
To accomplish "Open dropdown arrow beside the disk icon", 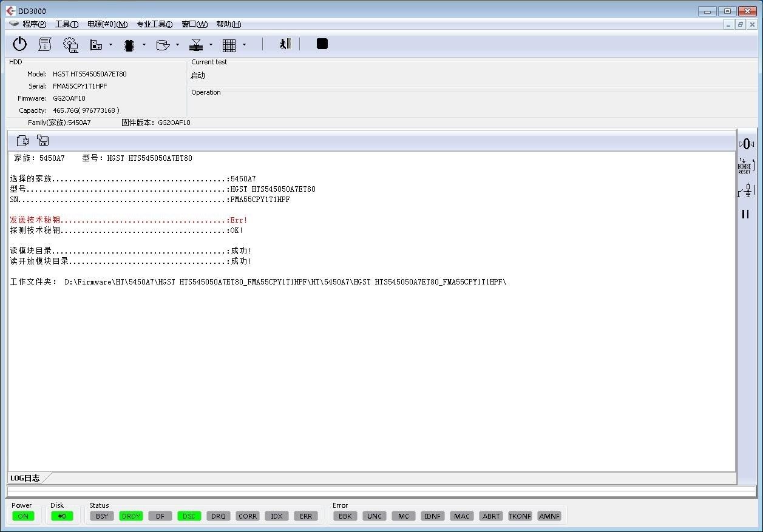I will pyautogui.click(x=177, y=45).
